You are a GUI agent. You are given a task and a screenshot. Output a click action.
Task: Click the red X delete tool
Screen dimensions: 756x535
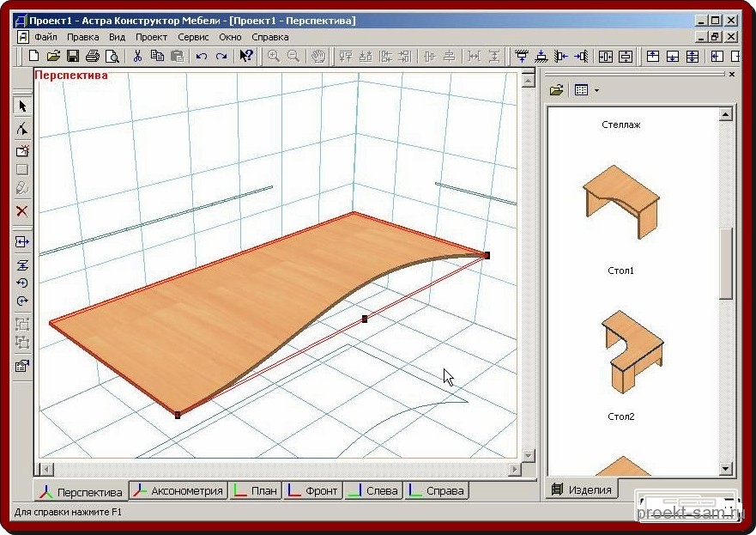[22, 211]
